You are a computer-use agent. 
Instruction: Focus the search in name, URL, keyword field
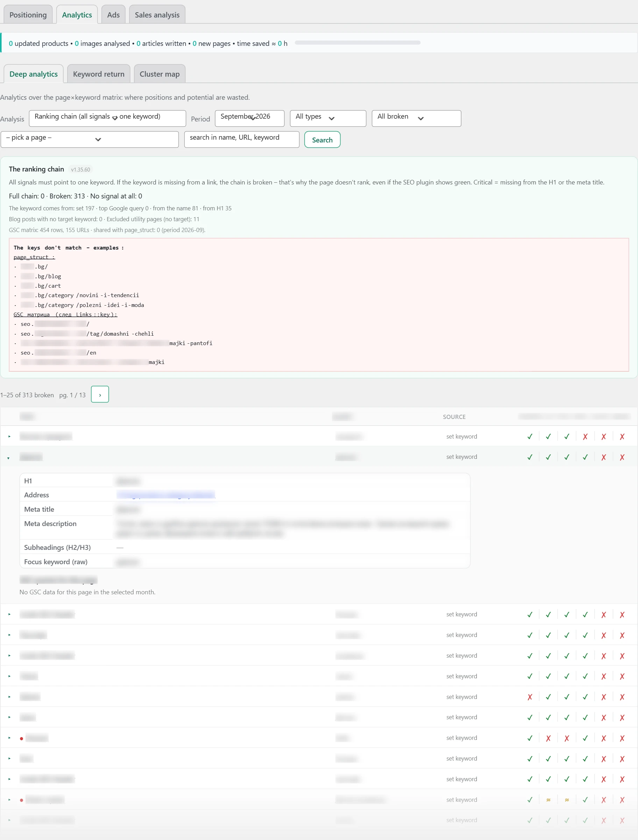point(242,139)
